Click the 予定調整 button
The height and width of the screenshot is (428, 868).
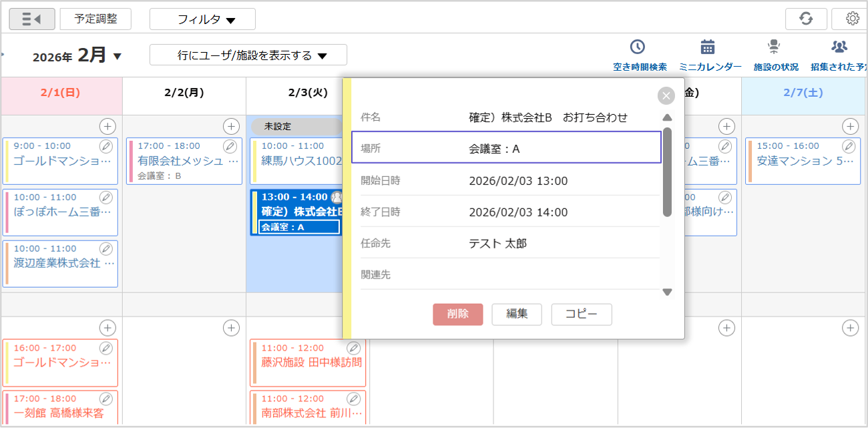coord(95,19)
